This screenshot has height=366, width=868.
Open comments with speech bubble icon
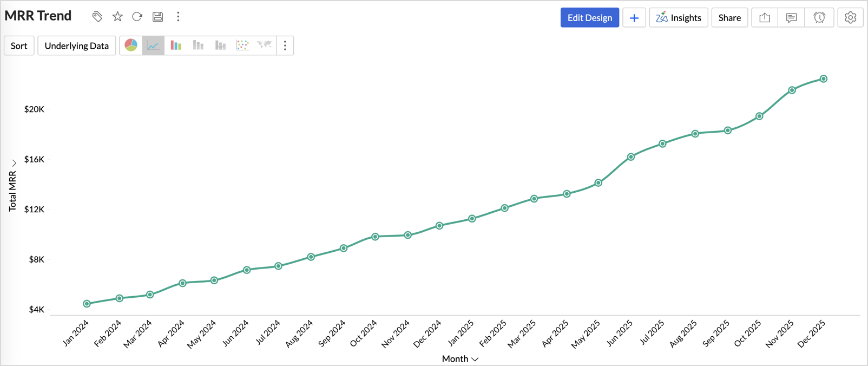click(791, 18)
